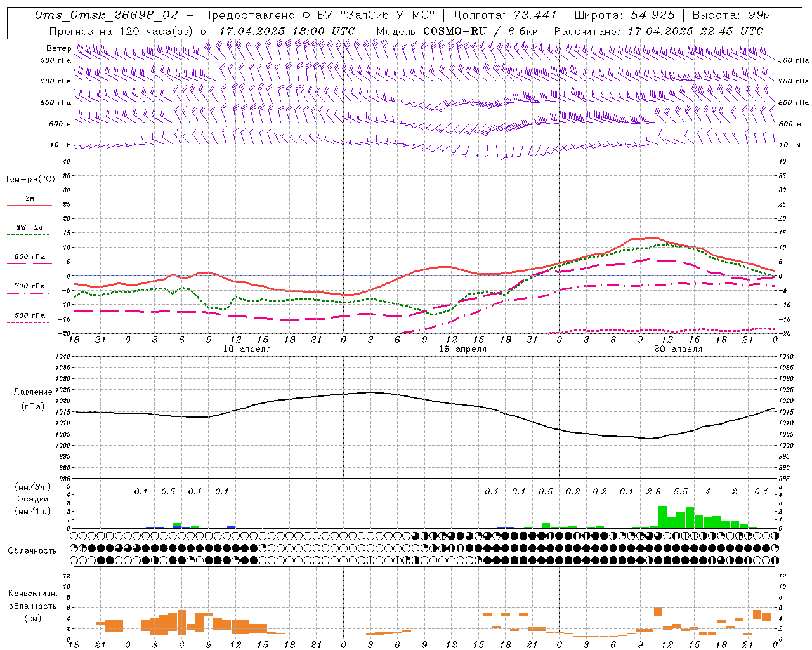Click the "Ветер" wind panel label
Viewport: 812px width, 650px height.
point(59,48)
